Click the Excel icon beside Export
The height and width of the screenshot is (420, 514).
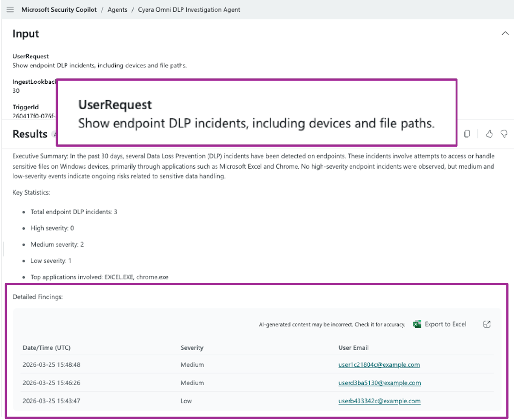click(x=417, y=324)
